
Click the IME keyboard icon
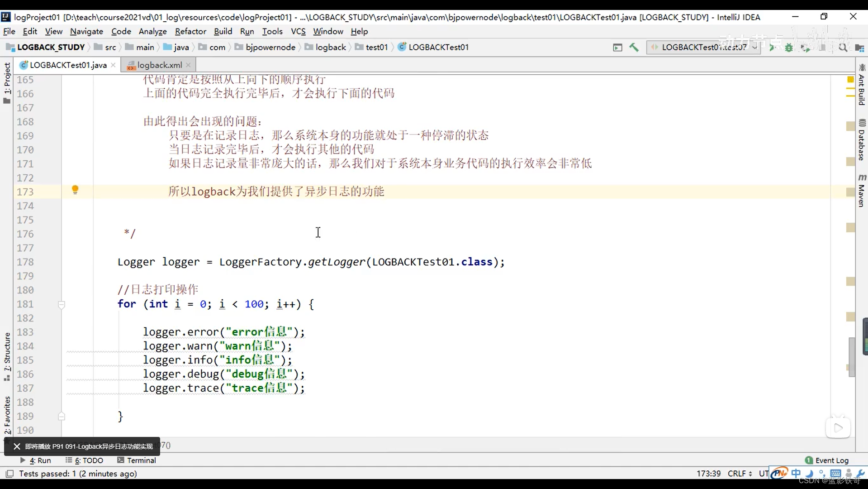(x=835, y=474)
